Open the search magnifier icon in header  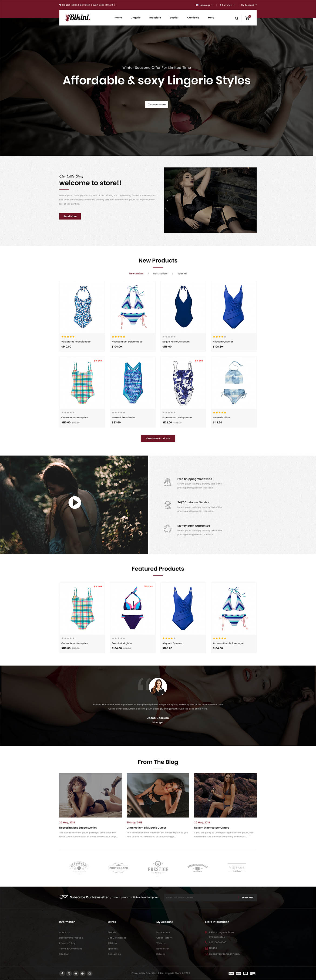click(236, 18)
